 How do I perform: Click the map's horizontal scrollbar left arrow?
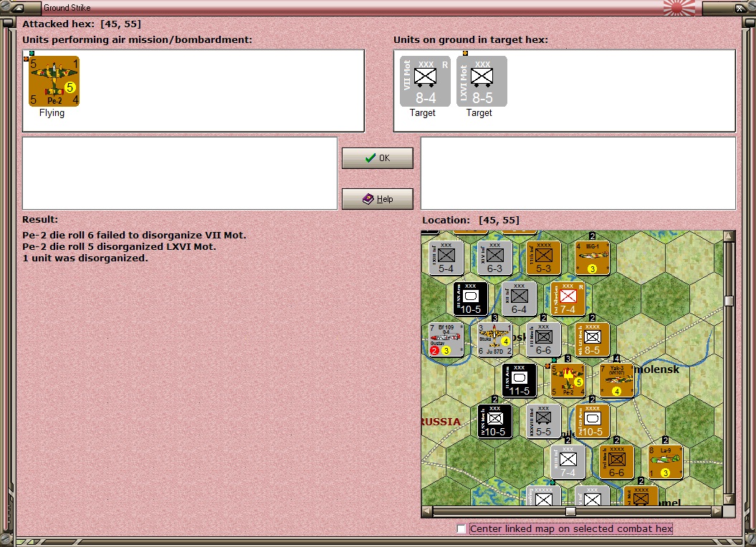tap(427, 511)
